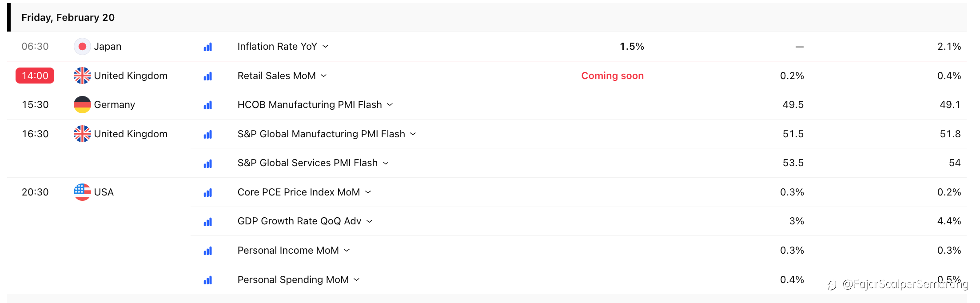Viewport: 980px width, 303px height.
Task: Click the USA flag icon
Action: click(x=82, y=192)
